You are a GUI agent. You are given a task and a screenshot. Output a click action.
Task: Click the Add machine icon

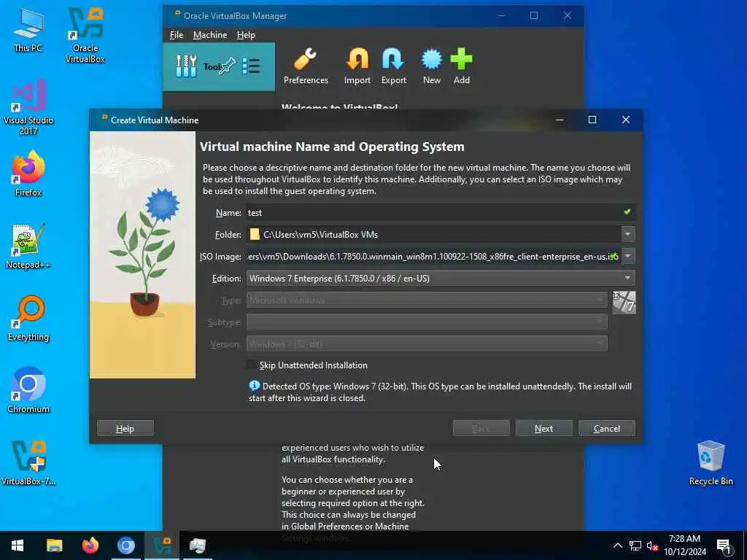point(461,66)
